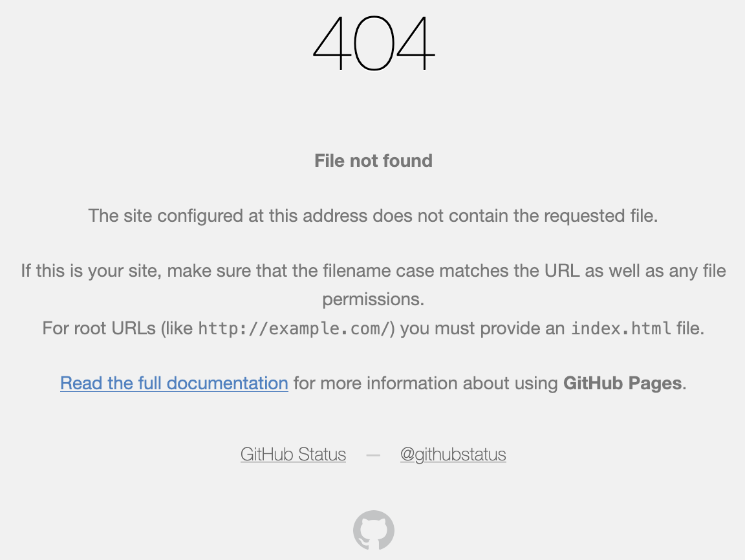Click the bold "GitHub Pages" text
This screenshot has width=745, height=560.
pos(622,383)
